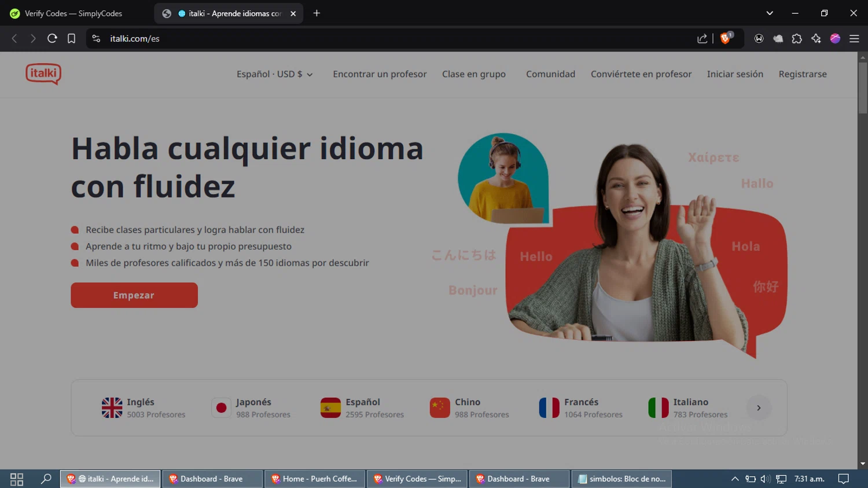Click the China flag icon
This screenshot has width=868, height=488.
coord(440,408)
